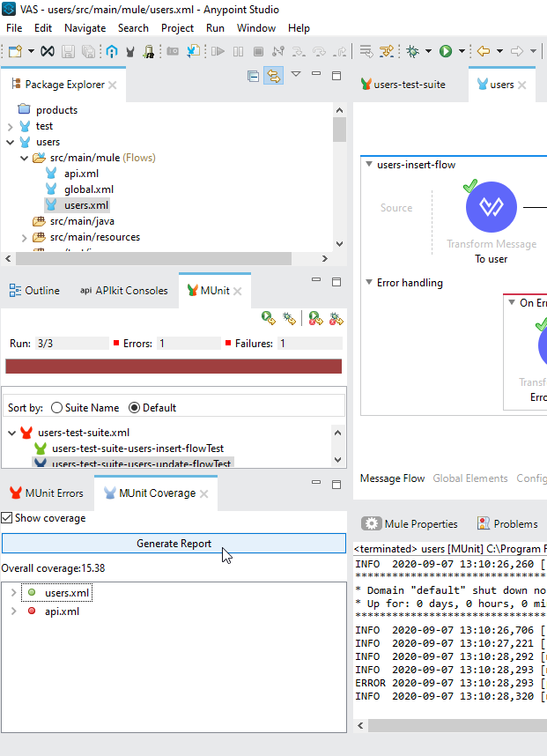This screenshot has width=547, height=756.
Task: Click the Debug failed tests icon in MUnit panel
Action: (x=336, y=318)
